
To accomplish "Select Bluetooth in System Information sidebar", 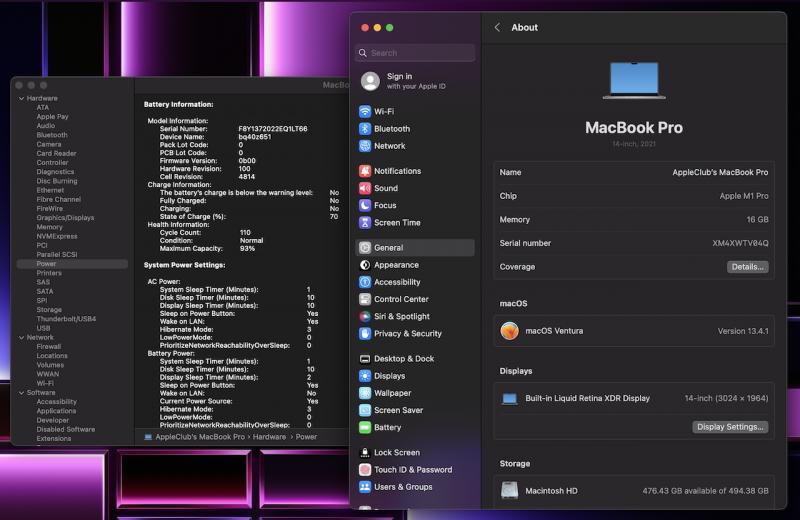I will [x=52, y=135].
